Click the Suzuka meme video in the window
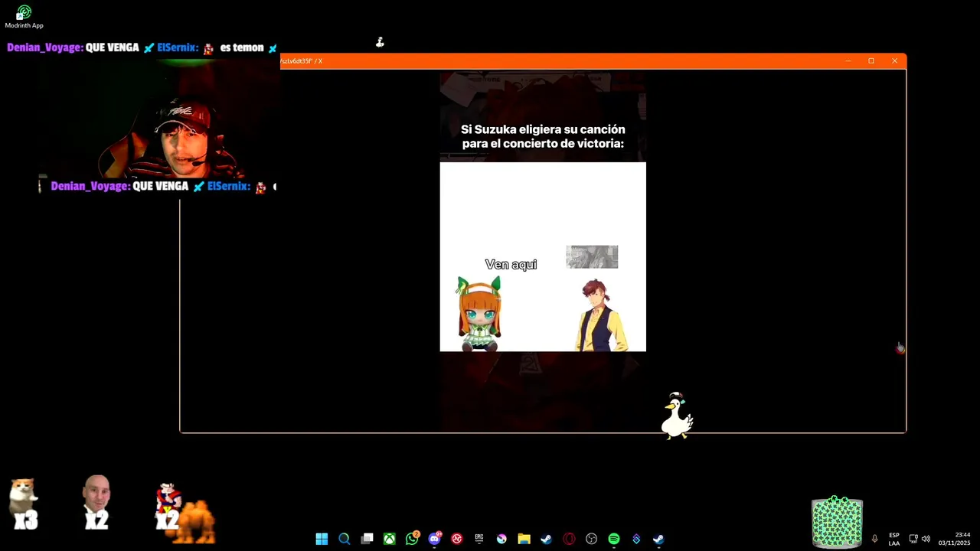Screen dimensions: 980x551 [x=543, y=250]
